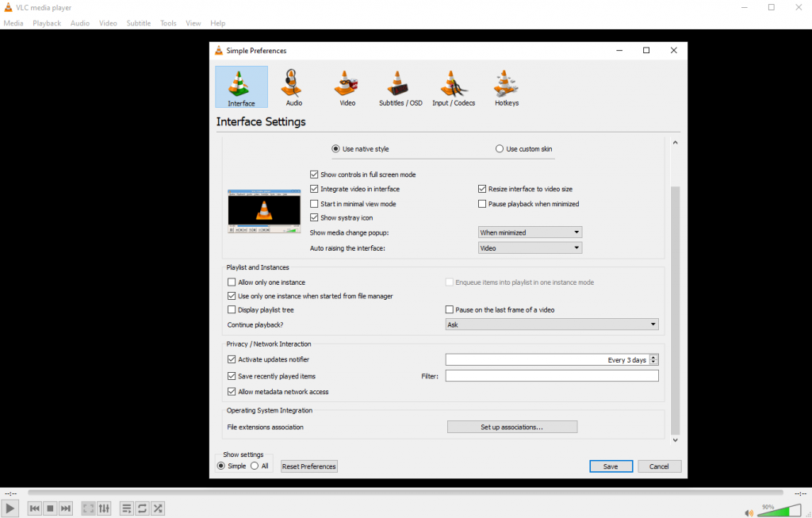This screenshot has width=812, height=518.
Task: Open the Input / Codecs preferences category
Action: click(x=454, y=86)
